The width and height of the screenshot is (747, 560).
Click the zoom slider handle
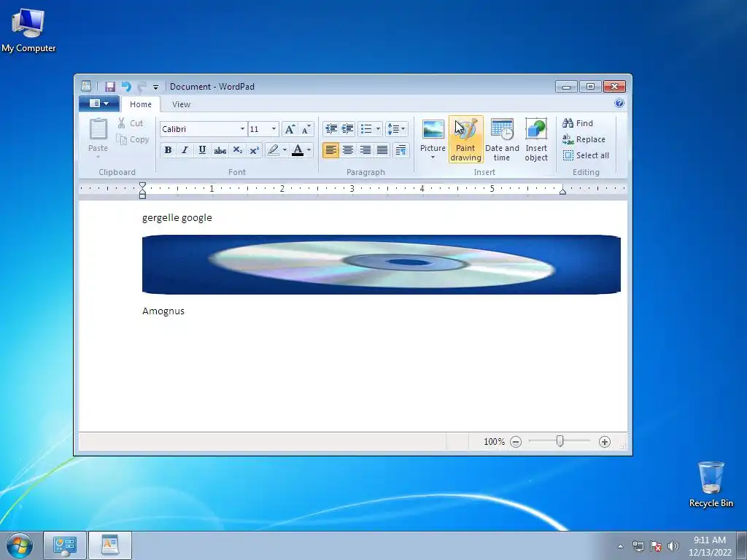tap(560, 441)
